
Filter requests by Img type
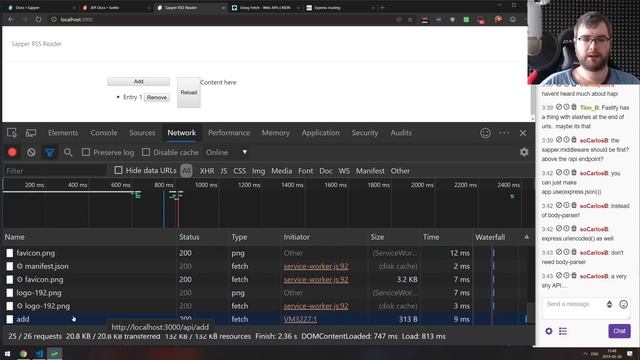[258, 171]
